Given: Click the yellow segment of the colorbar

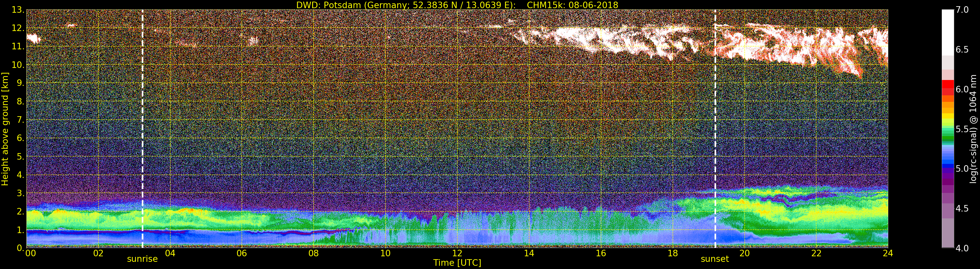Looking at the screenshot, I should point(948,116).
